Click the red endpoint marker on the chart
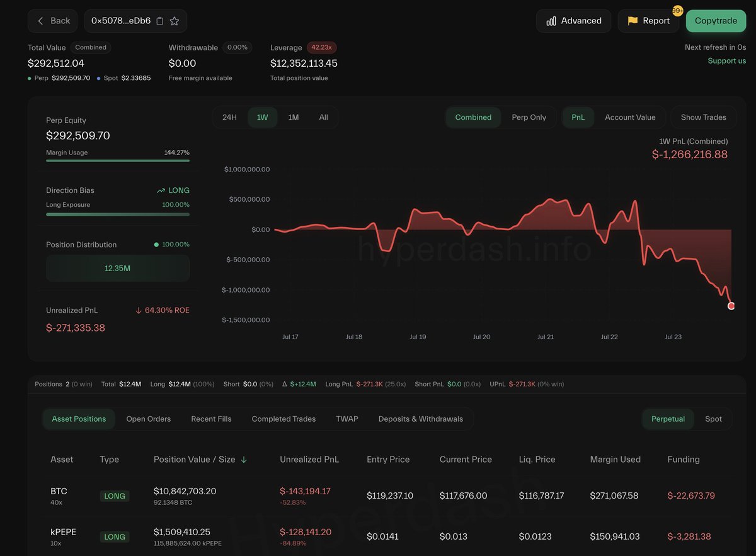Screen dimensions: 756x556 (731, 306)
